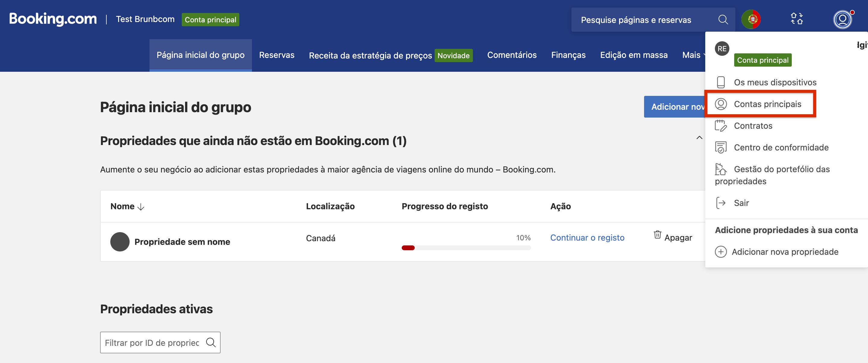
Task: Open the Reservas tab
Action: (x=276, y=55)
